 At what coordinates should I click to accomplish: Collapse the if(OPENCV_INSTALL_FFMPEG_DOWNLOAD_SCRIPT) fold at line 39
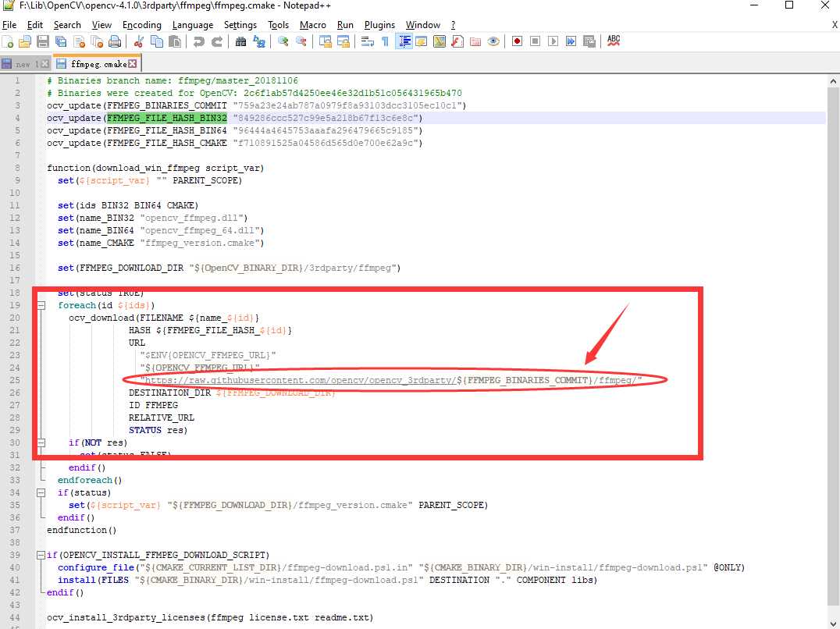pos(41,555)
